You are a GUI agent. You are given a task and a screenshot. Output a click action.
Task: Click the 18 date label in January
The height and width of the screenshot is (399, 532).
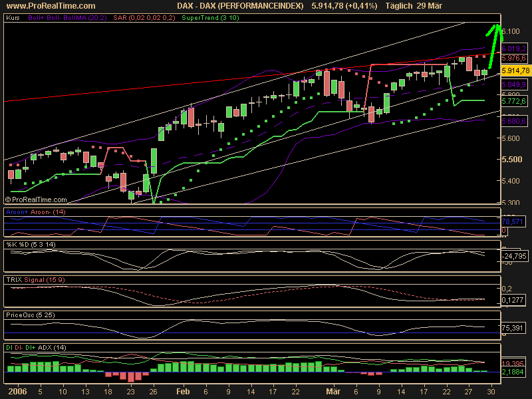[x=108, y=392]
